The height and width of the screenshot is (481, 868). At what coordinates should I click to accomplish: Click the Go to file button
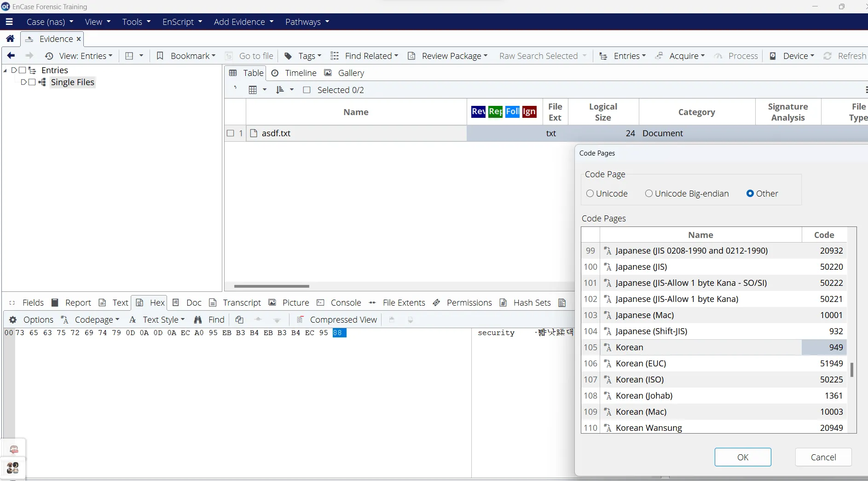(x=249, y=56)
